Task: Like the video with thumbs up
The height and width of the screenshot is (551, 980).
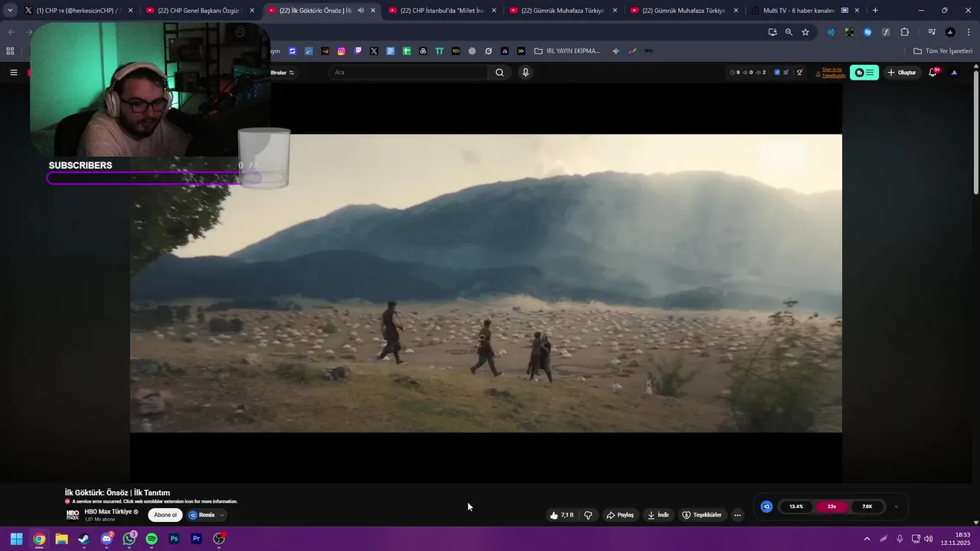Action: tap(561, 515)
